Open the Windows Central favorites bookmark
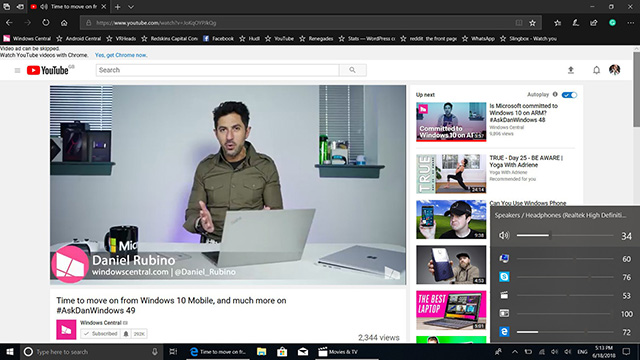This screenshot has height=360, width=640. pos(27,38)
